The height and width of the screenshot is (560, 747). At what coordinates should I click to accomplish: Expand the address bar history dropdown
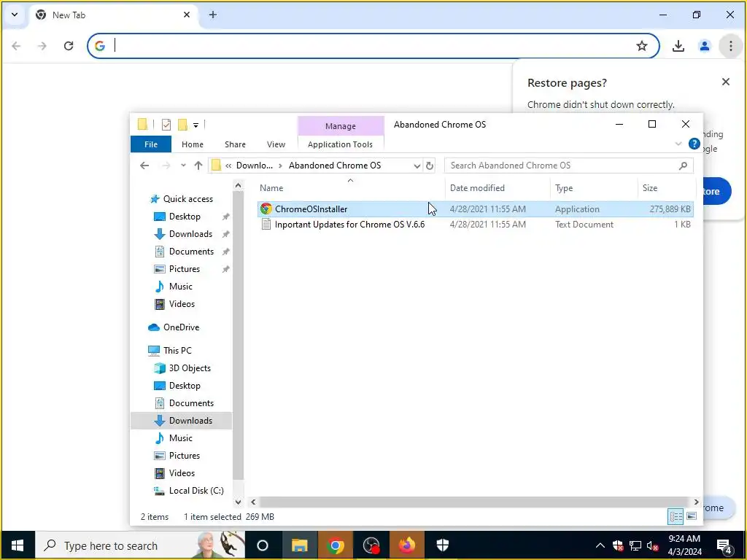[417, 166]
